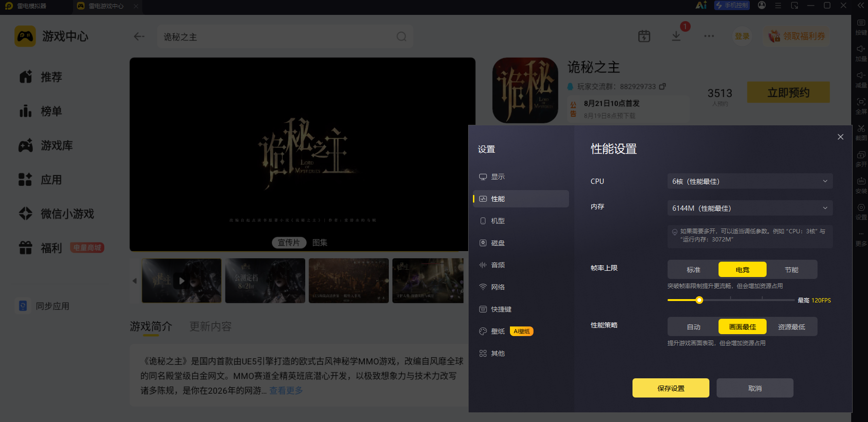This screenshot has height=422, width=868.
Task: Click the search box containing 诡秘之主
Action: tap(285, 36)
